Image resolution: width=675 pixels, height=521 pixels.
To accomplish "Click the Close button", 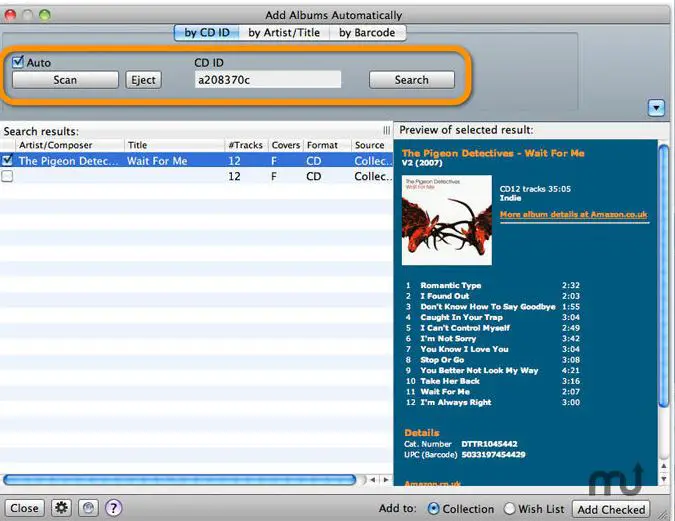I will 24,509.
